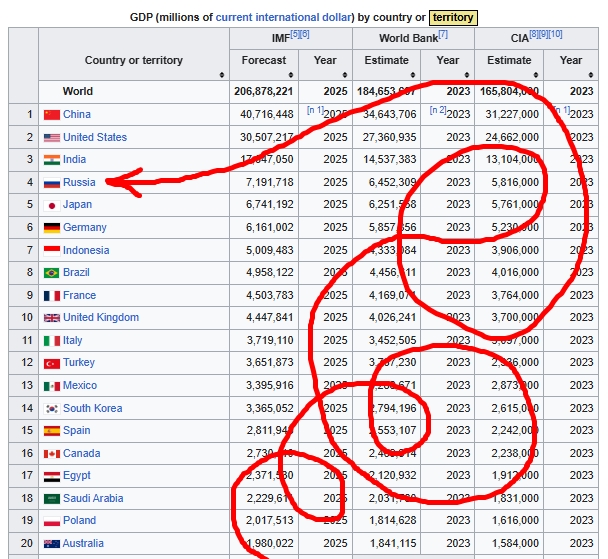Sort by IMF Year column arrow
Image resolution: width=608 pixels, height=559 pixels.
(x=344, y=74)
